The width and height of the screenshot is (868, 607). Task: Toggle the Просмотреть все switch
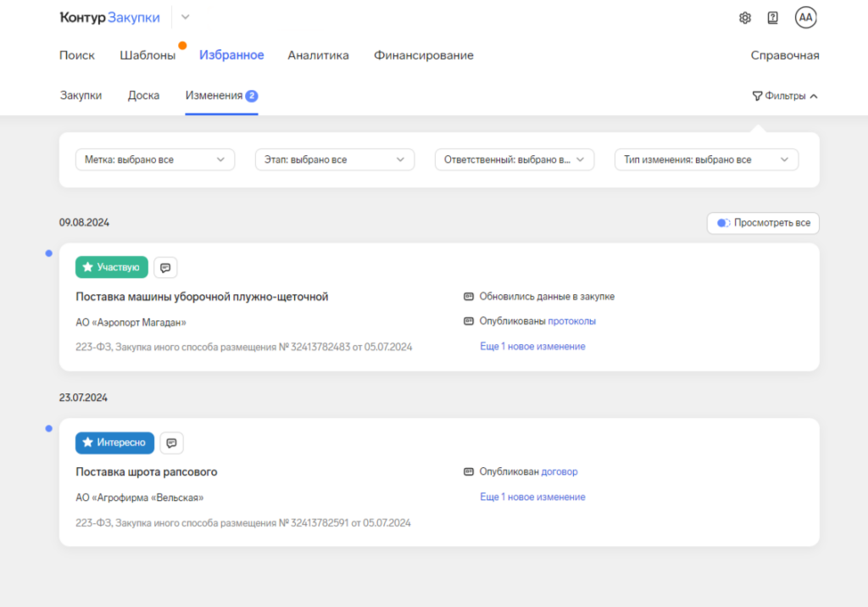point(723,223)
